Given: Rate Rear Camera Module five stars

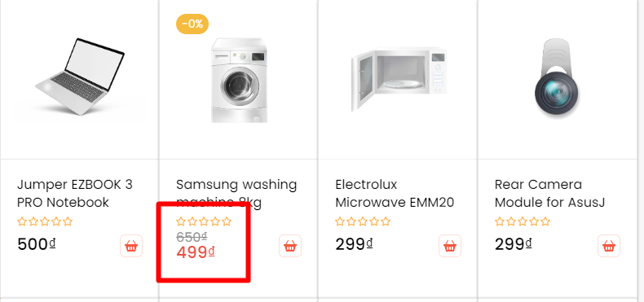Looking at the screenshot, I should pos(545,222).
